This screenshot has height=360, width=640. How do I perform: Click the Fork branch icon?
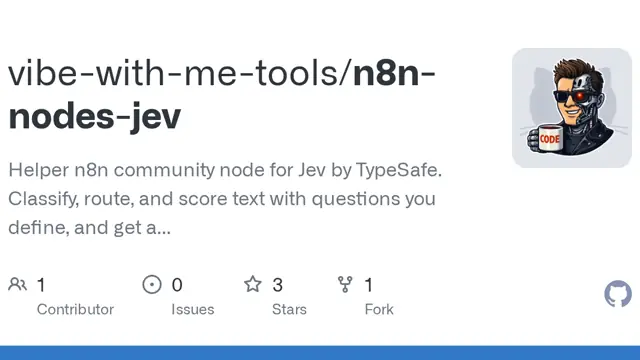[345, 284]
